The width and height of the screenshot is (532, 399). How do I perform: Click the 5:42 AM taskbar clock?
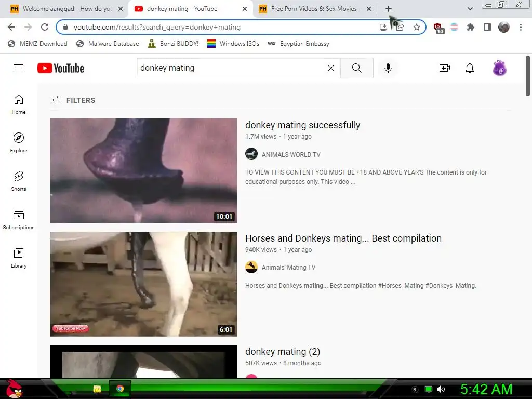[x=486, y=389]
